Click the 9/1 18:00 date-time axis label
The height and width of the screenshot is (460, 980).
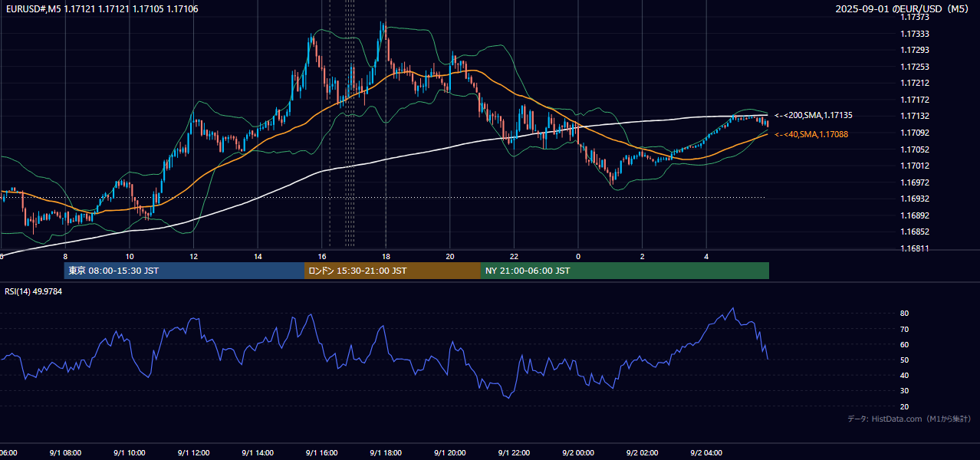(x=386, y=453)
